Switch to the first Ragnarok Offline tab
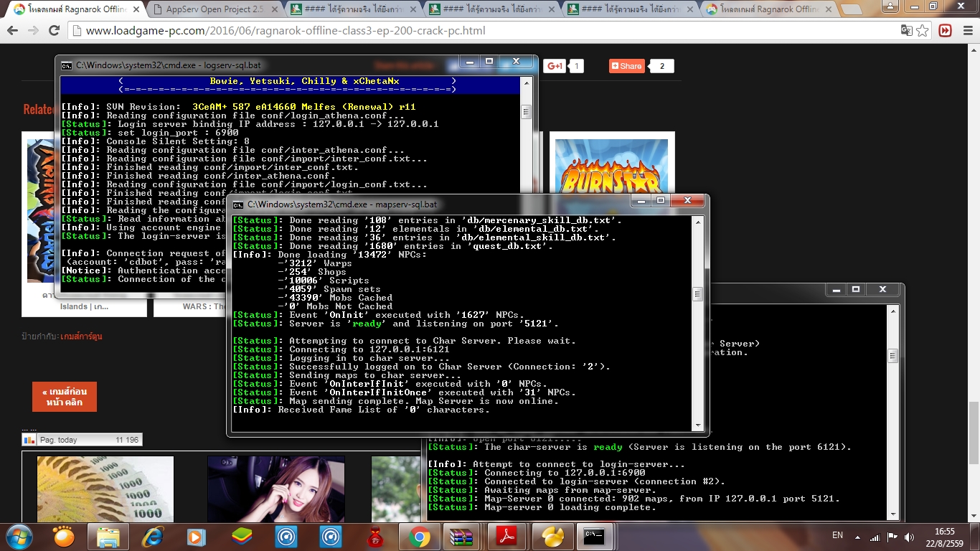980x551 pixels. (76, 9)
